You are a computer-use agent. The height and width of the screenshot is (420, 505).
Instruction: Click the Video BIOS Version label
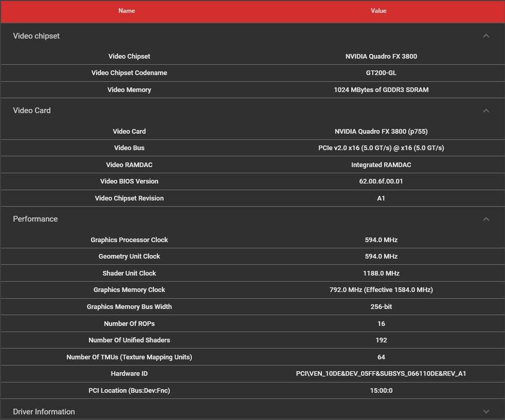tap(129, 181)
